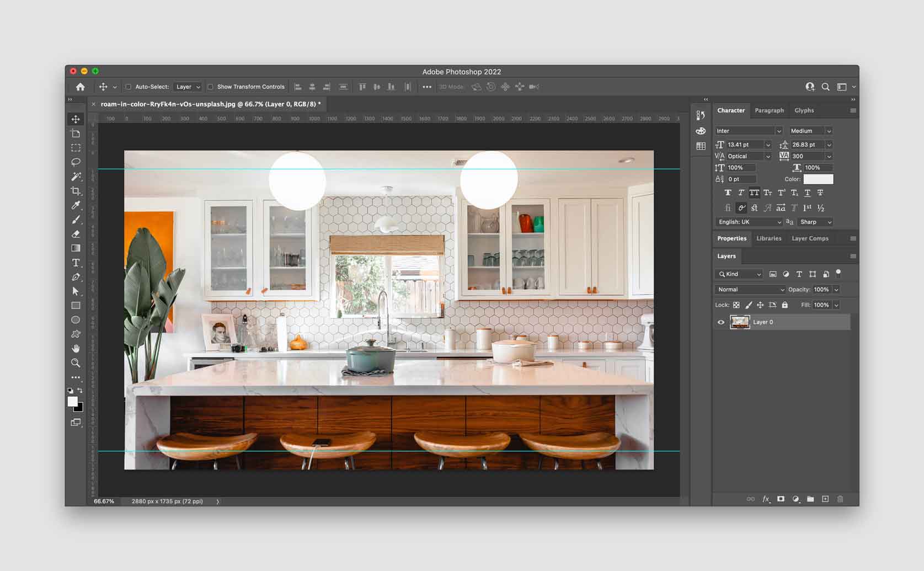Select the Zoom tool

coord(76,363)
